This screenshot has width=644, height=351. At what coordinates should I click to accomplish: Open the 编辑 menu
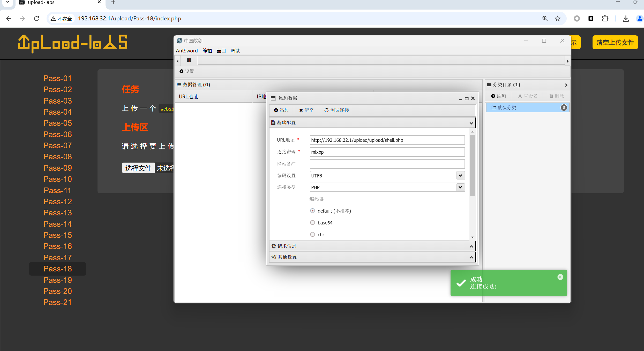click(x=207, y=51)
